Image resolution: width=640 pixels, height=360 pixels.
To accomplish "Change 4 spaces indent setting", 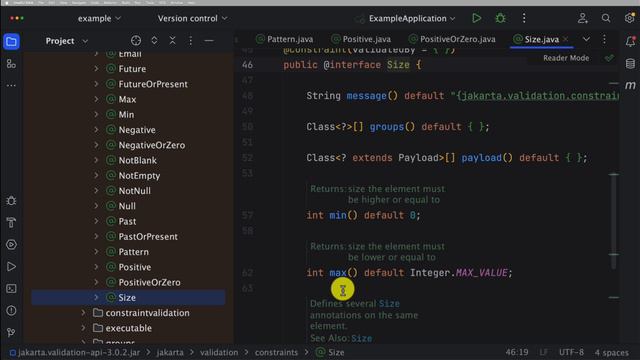I will (x=611, y=352).
